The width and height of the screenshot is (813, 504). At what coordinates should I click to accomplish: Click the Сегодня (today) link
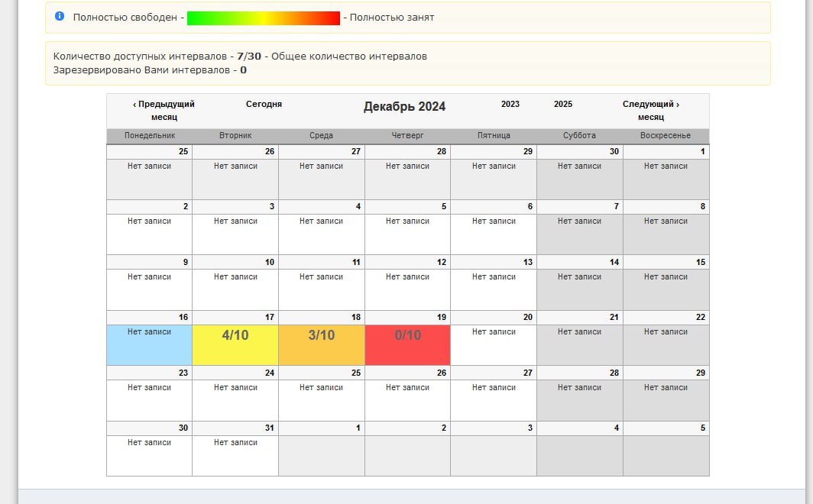[264, 104]
